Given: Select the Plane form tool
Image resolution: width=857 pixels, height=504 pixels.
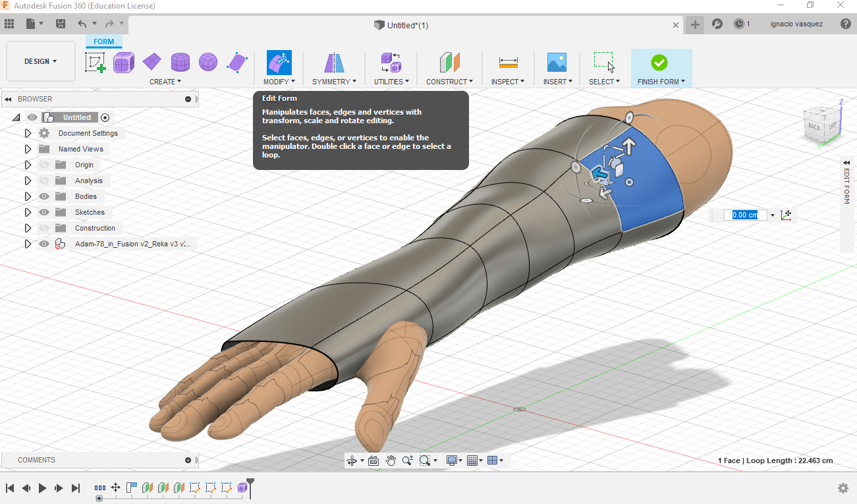Looking at the screenshot, I should [x=152, y=63].
